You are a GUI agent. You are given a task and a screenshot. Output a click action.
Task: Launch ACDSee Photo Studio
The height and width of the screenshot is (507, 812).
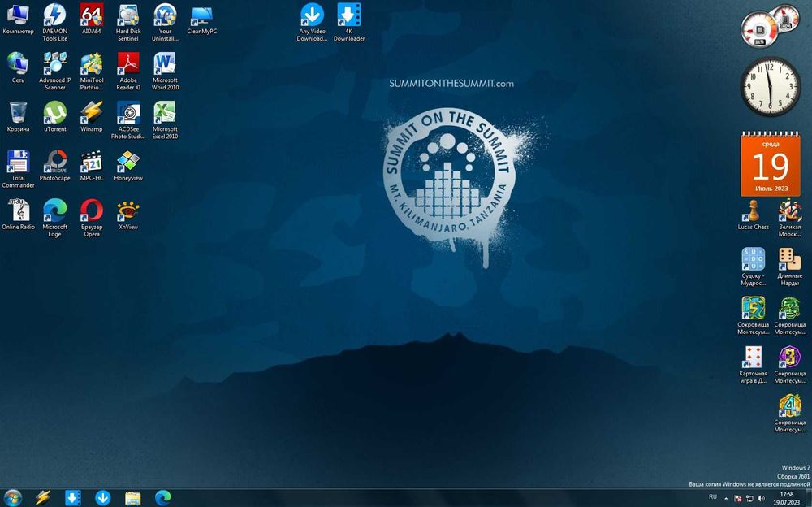point(128,119)
